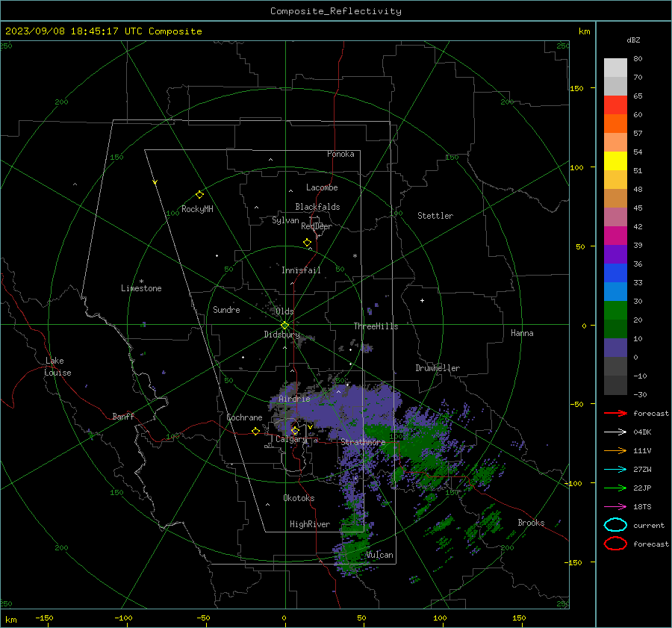Select the Limestone label
Screen dimensions: 672x628
(141, 288)
